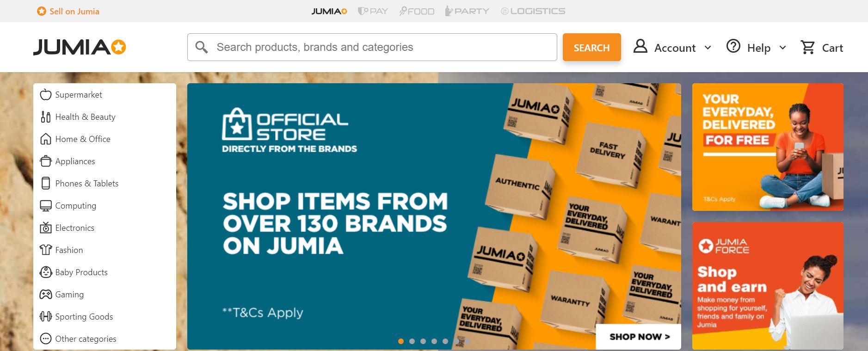Jump to the fifth carousel slide dot
This screenshot has width=868, height=351.
(x=445, y=341)
